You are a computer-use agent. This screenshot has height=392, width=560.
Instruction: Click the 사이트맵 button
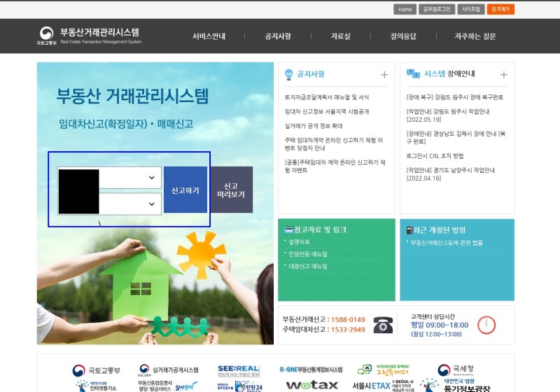point(470,9)
